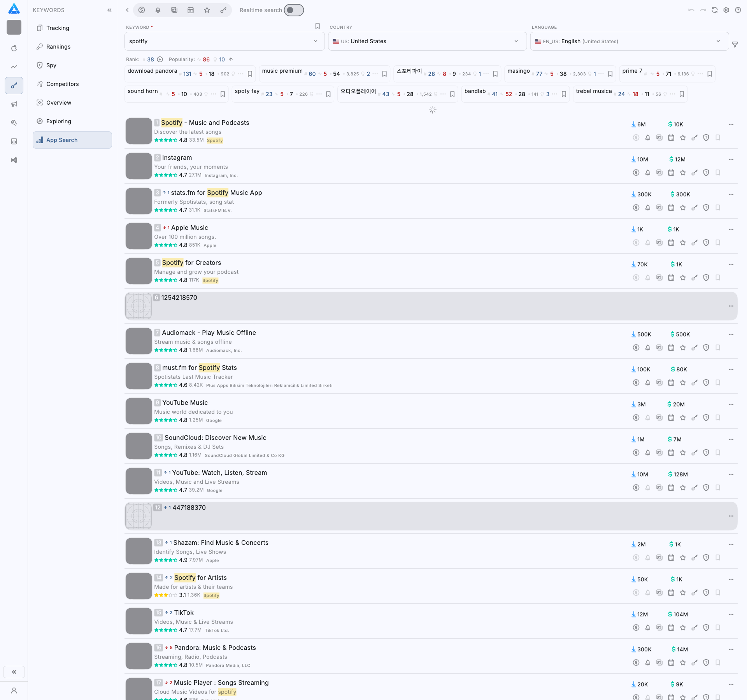The width and height of the screenshot is (747, 700).
Task: Click the placeholder thumbnail for app 1254218570
Action: click(x=139, y=306)
